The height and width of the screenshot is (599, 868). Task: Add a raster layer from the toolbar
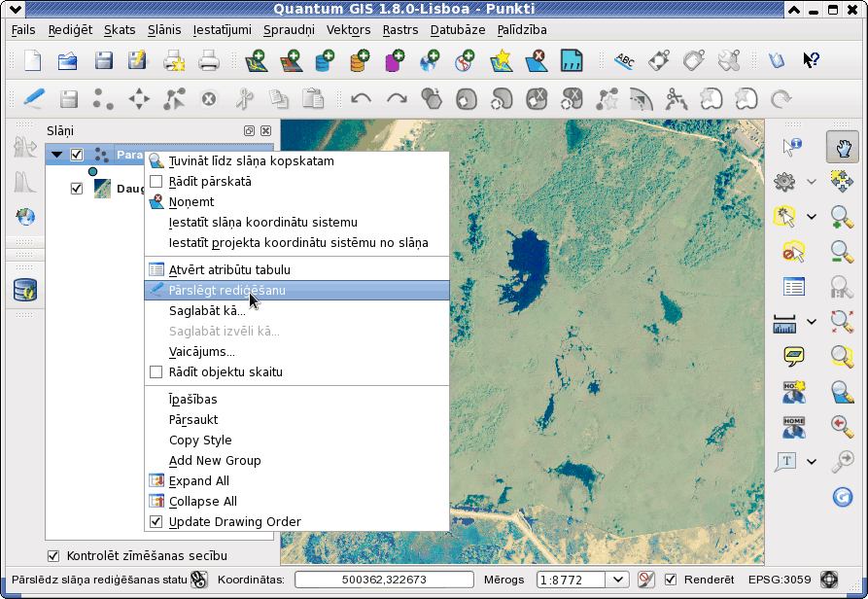tap(292, 60)
